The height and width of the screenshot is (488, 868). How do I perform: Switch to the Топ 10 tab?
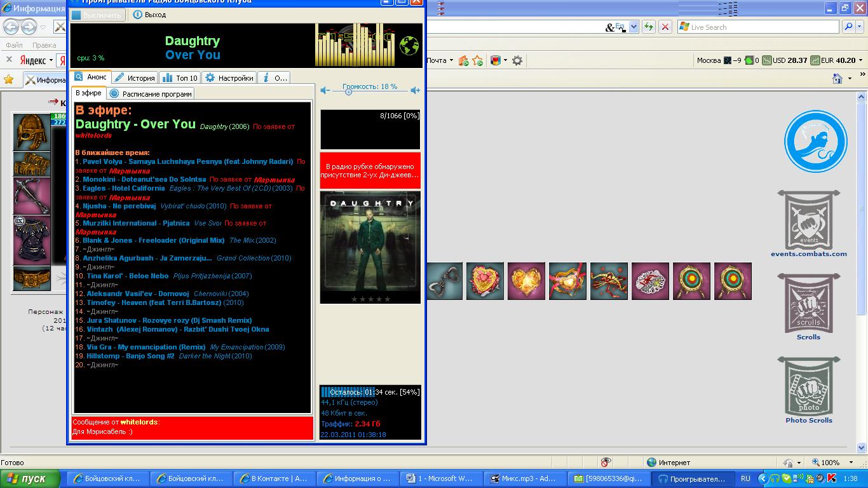180,78
